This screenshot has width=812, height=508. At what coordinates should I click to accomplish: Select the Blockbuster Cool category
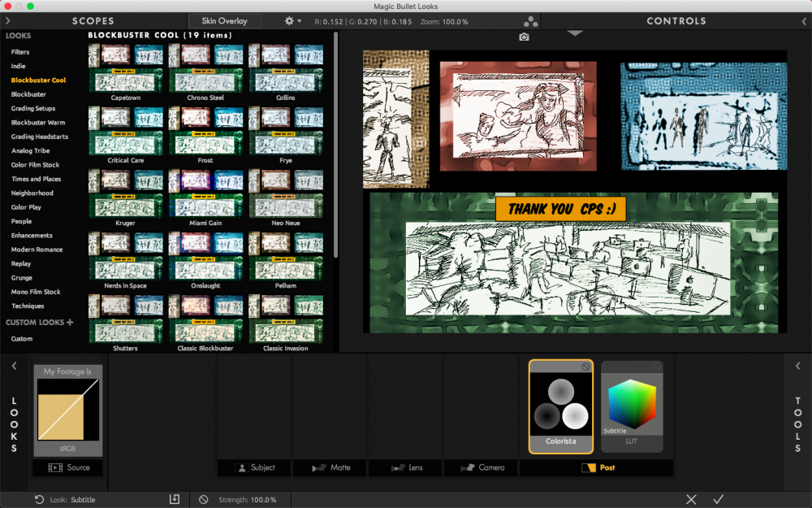[x=38, y=80]
